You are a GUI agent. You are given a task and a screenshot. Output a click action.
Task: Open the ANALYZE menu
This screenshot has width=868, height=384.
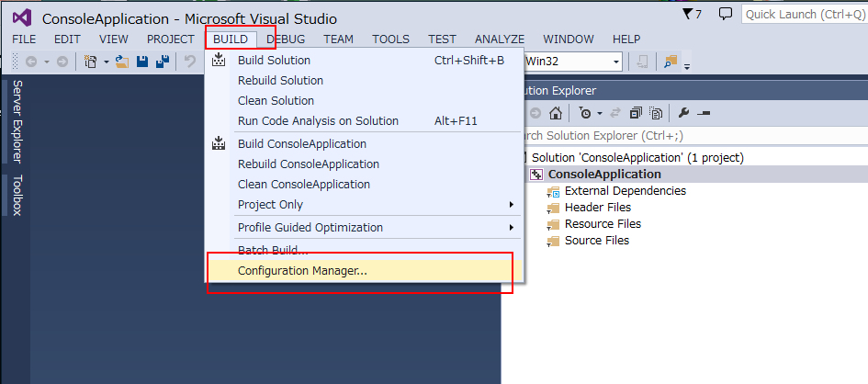500,40
